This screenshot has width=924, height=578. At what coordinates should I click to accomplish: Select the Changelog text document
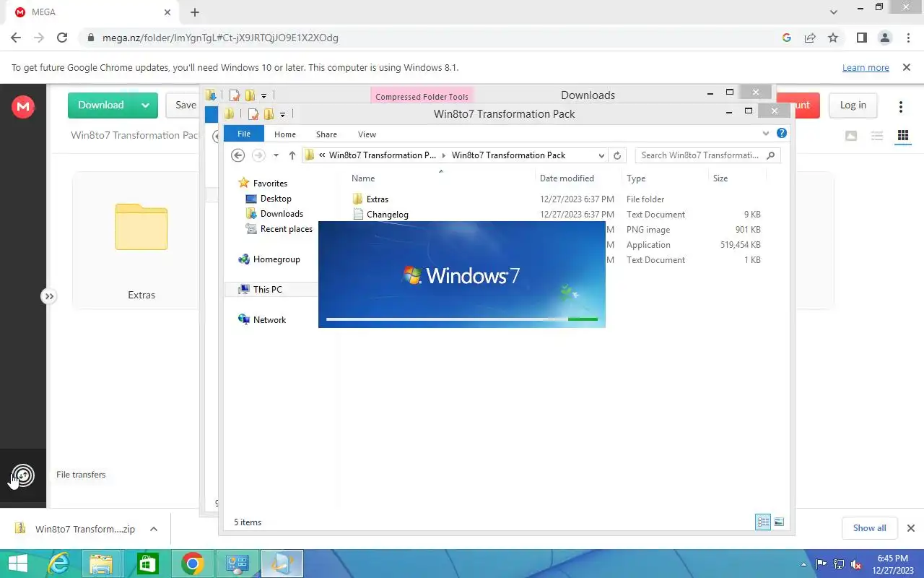(556, 215)
